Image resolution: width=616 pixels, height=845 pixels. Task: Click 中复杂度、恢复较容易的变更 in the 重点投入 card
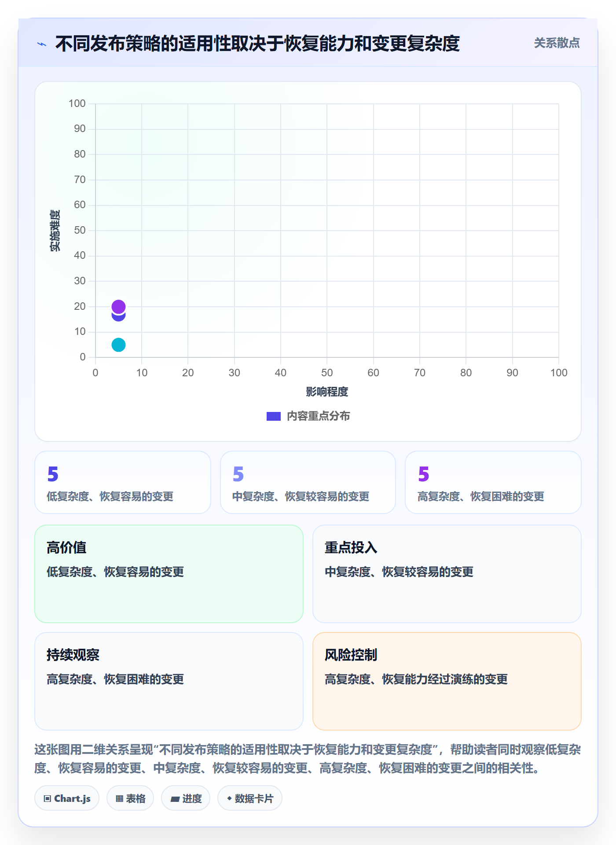399,572
